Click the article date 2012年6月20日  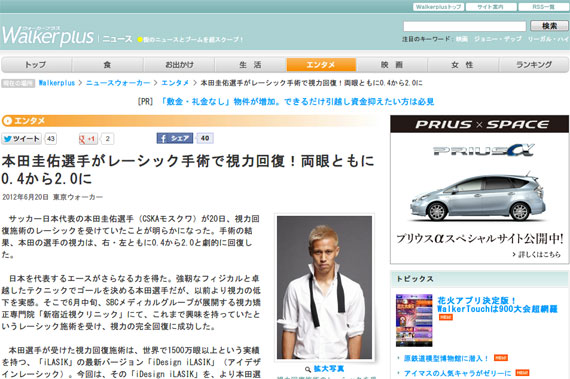25,197
